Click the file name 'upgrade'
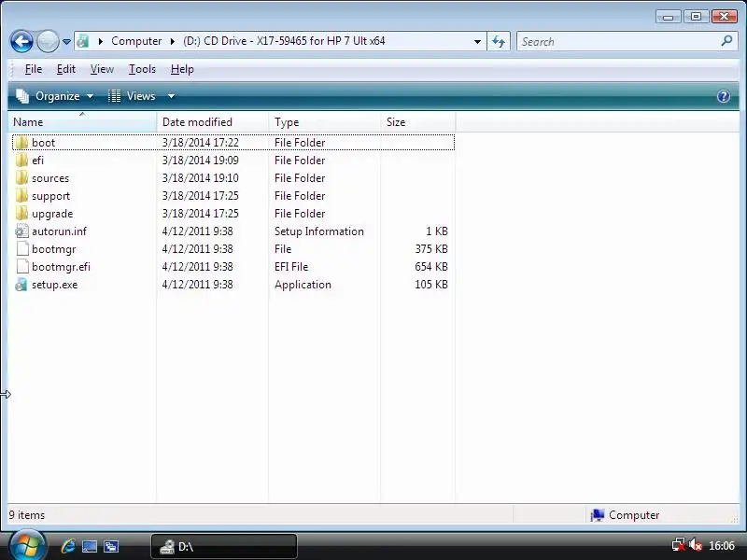The width and height of the screenshot is (747, 560). [52, 214]
